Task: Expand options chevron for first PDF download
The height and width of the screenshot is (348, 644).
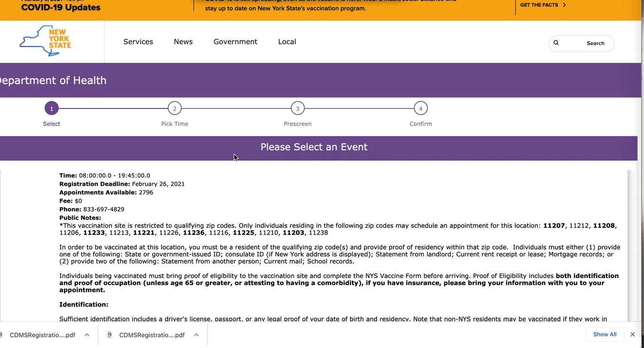Action: pos(87,335)
